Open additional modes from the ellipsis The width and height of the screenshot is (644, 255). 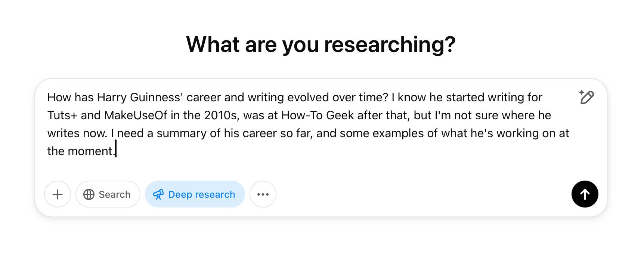click(263, 194)
